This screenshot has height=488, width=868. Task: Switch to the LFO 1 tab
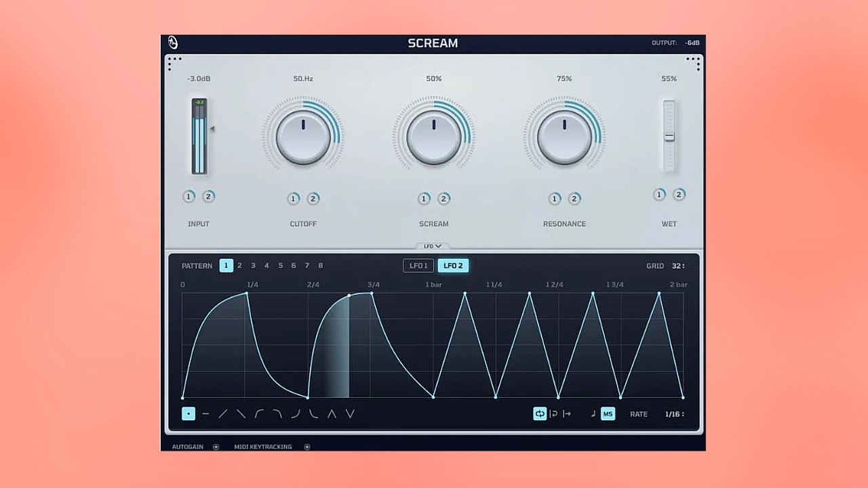[418, 266]
